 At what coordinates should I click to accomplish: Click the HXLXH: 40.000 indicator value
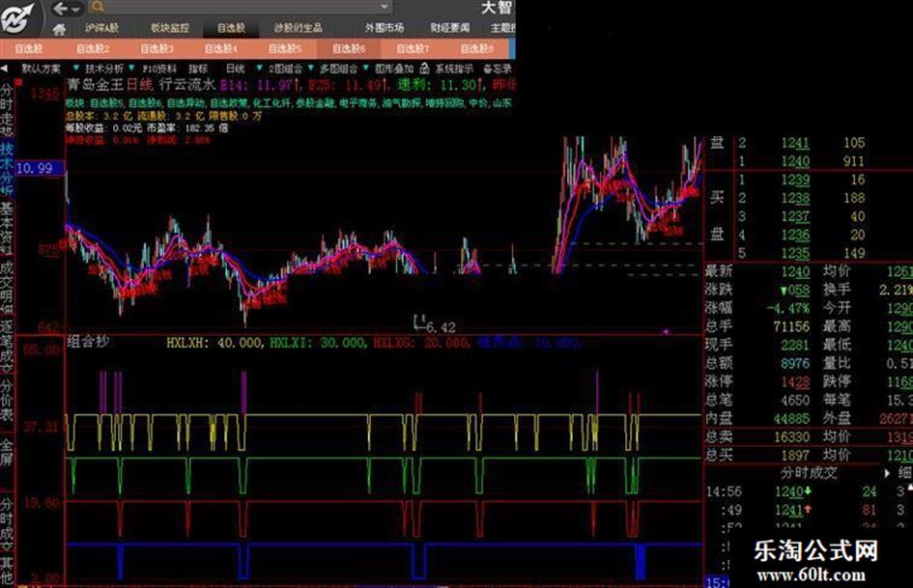coord(214,343)
